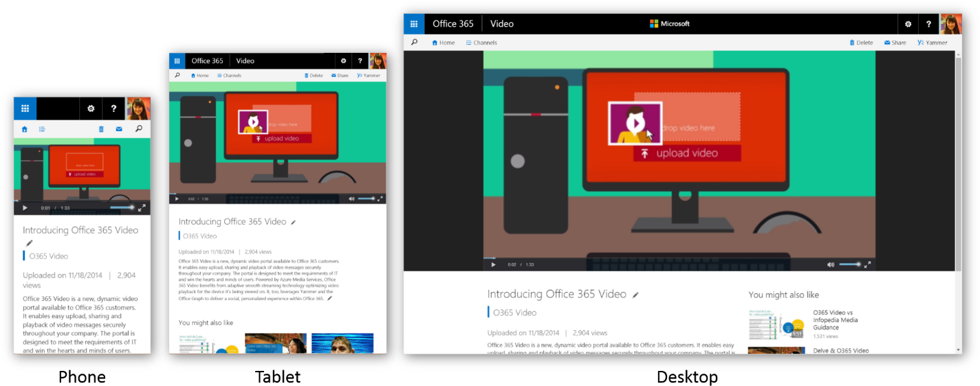Play the video in the Phone view
The image size is (980, 386).
pos(25,208)
